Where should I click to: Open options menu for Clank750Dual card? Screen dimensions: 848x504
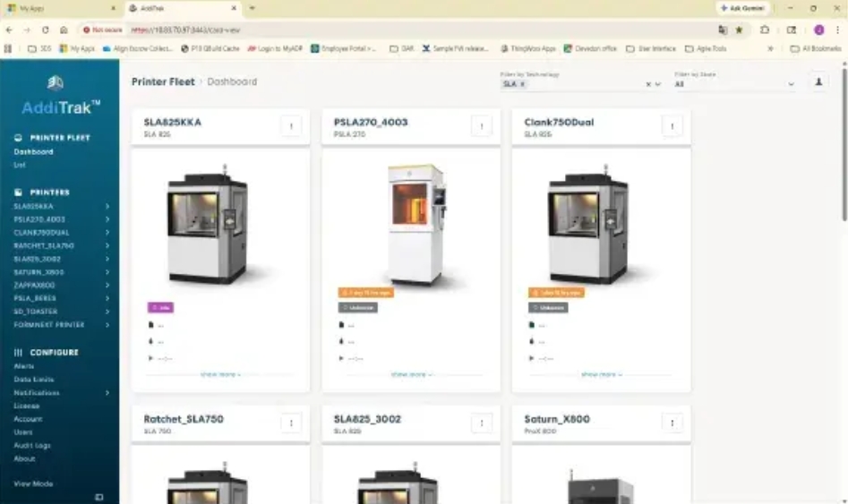672,126
